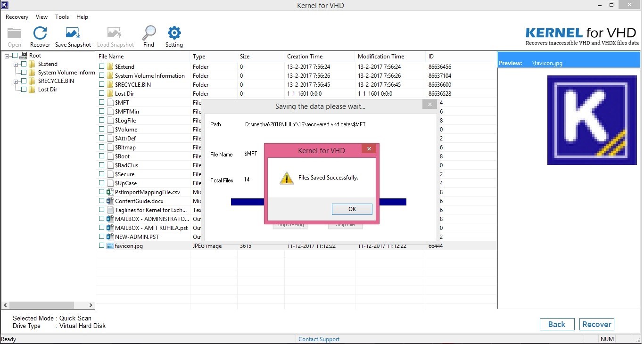This screenshot has height=344, width=644.
Task: Enable the $MFT file checkbox
Action: pos(101,102)
